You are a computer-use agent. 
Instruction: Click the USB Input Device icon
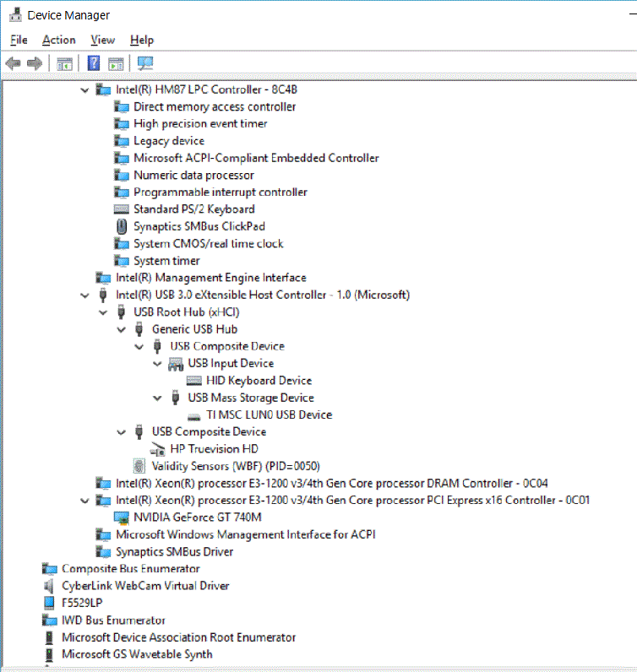click(x=176, y=363)
